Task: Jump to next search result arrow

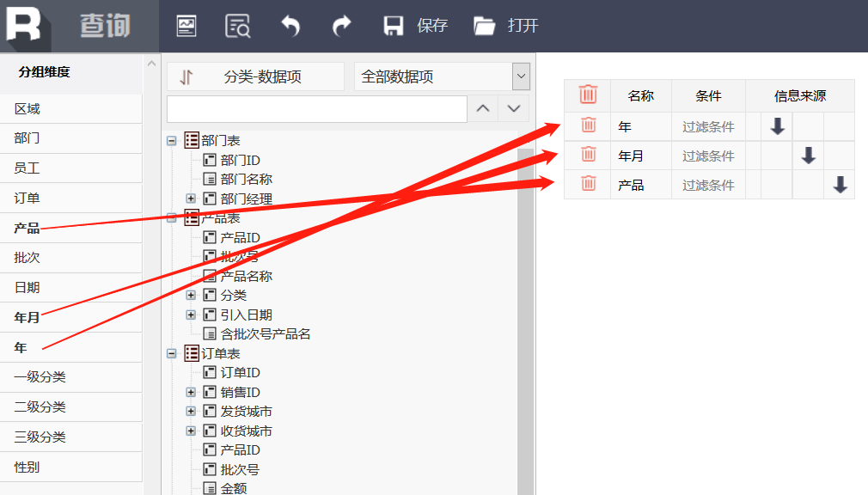Action: [514, 108]
